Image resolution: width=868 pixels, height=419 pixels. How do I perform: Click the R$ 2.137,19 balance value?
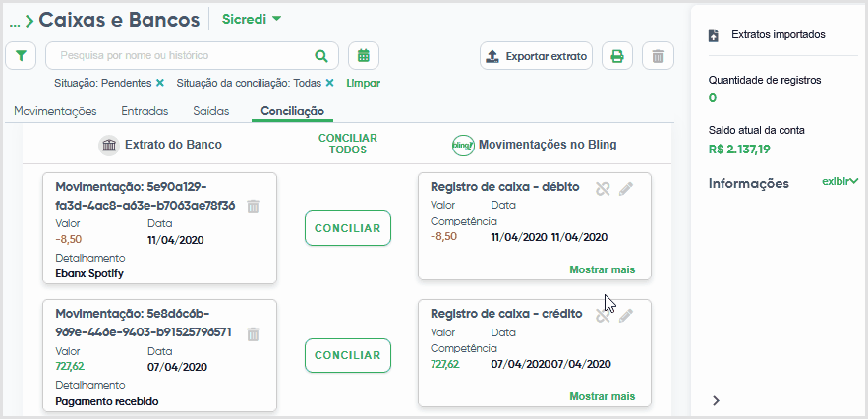pyautogui.click(x=739, y=150)
